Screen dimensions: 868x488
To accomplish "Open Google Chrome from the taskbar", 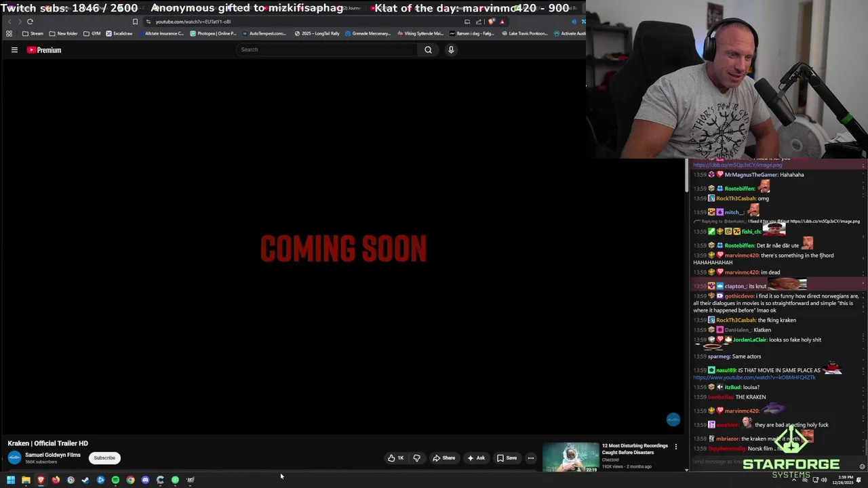I will click(x=130, y=480).
